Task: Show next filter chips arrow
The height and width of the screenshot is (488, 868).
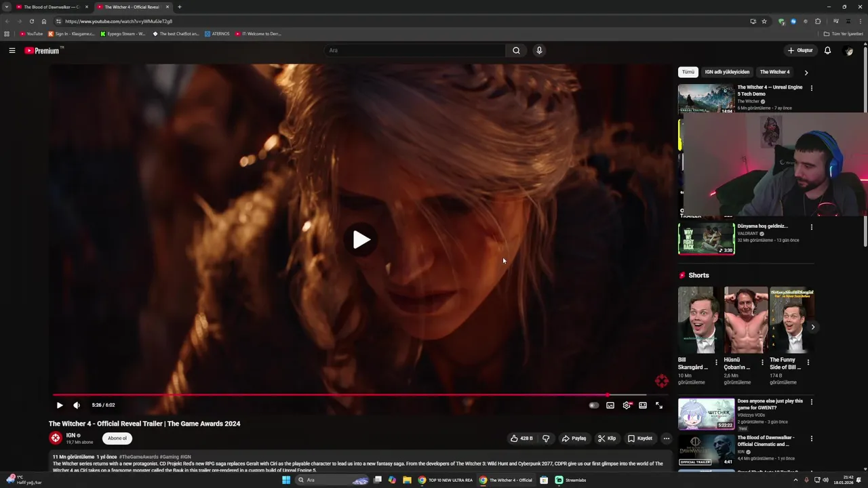Action: [x=806, y=73]
